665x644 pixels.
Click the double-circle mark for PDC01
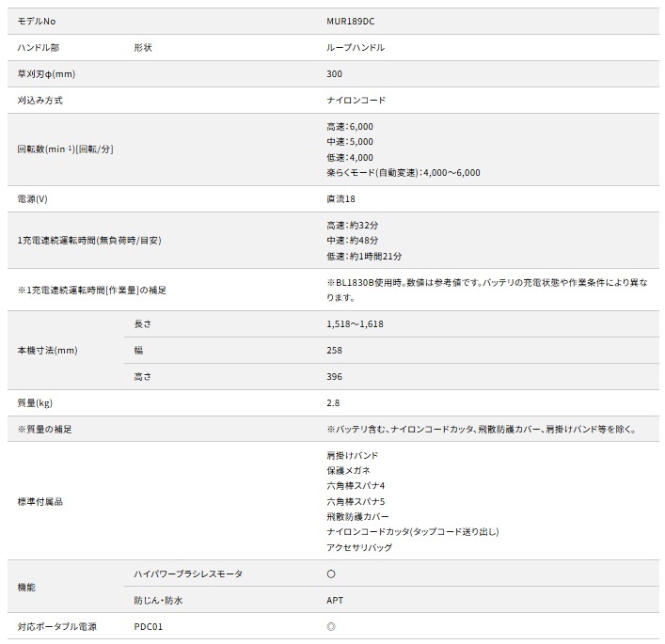click(x=331, y=627)
